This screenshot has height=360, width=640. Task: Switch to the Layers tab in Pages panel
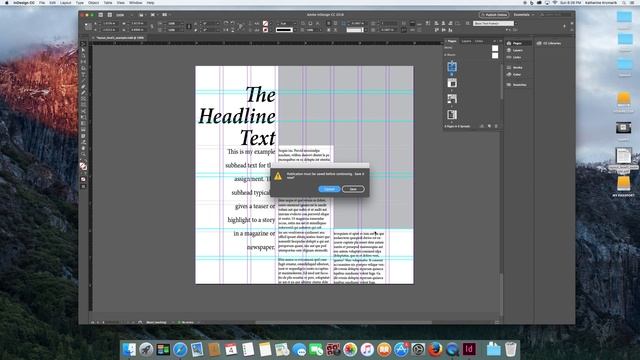(x=466, y=41)
